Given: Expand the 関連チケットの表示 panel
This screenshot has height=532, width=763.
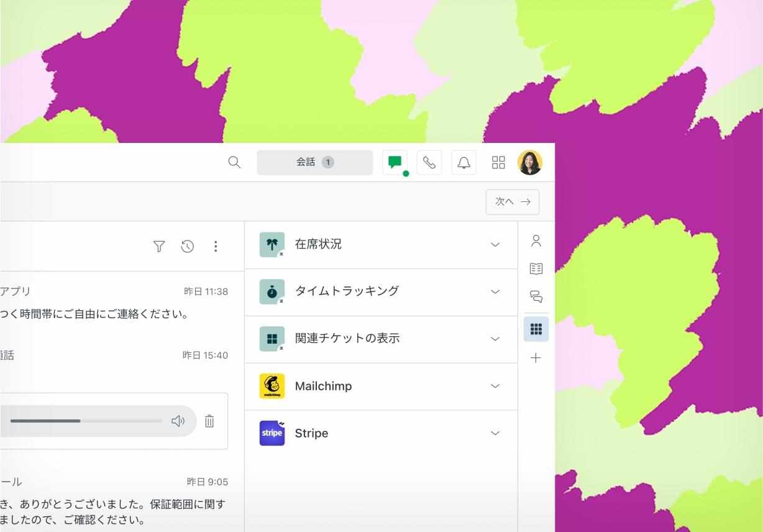Looking at the screenshot, I should [x=381, y=339].
